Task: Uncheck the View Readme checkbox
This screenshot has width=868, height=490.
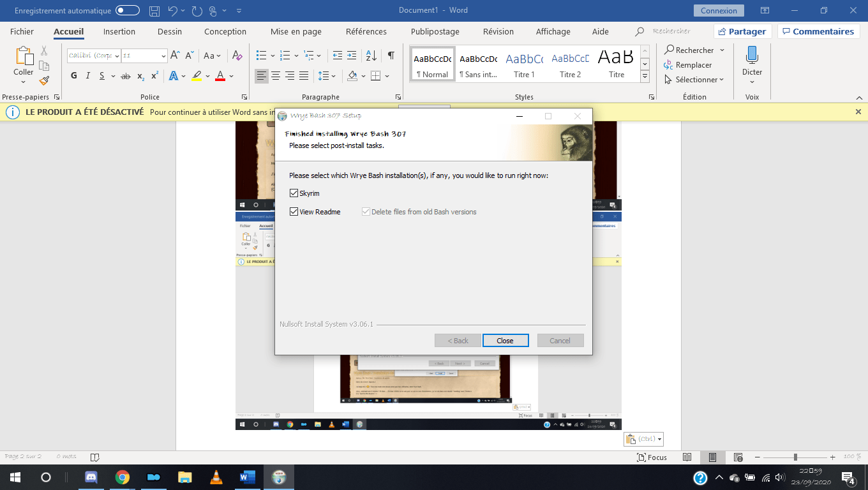Action: pos(294,212)
